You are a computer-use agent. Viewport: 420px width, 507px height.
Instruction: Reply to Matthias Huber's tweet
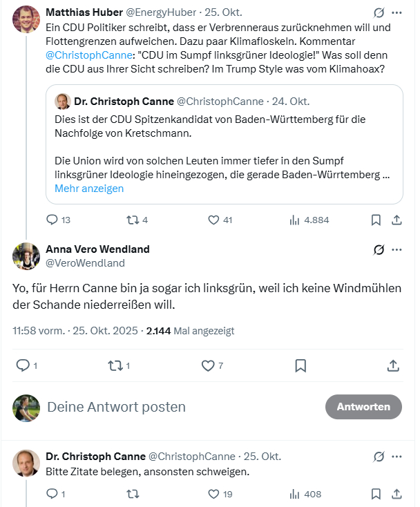53,220
